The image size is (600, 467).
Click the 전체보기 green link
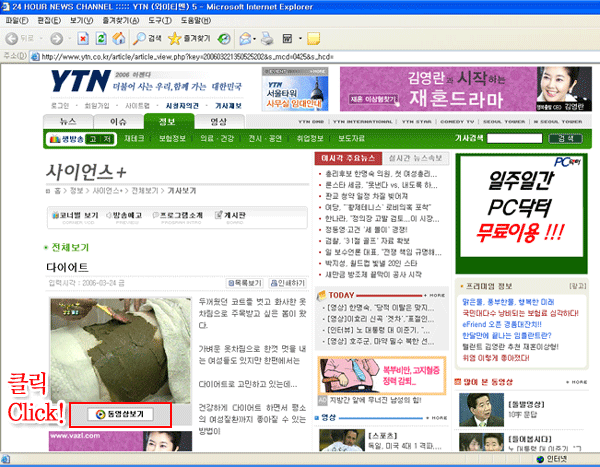tap(70, 248)
